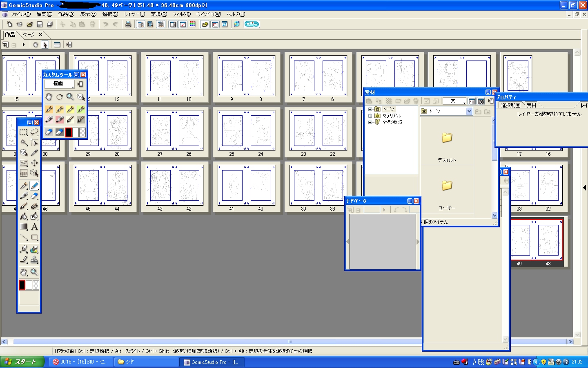
Task: Click the Windows スタート button
Action: [x=23, y=362]
